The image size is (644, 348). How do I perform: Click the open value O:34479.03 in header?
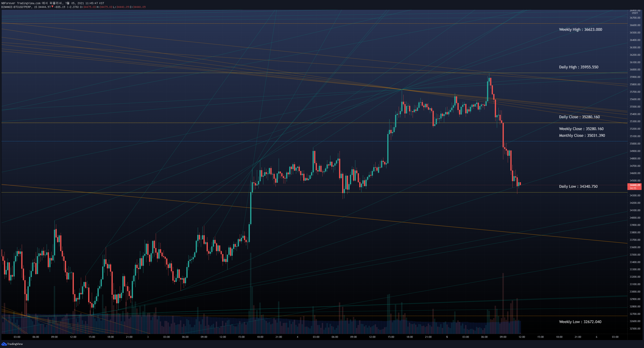pyautogui.click(x=88, y=7)
